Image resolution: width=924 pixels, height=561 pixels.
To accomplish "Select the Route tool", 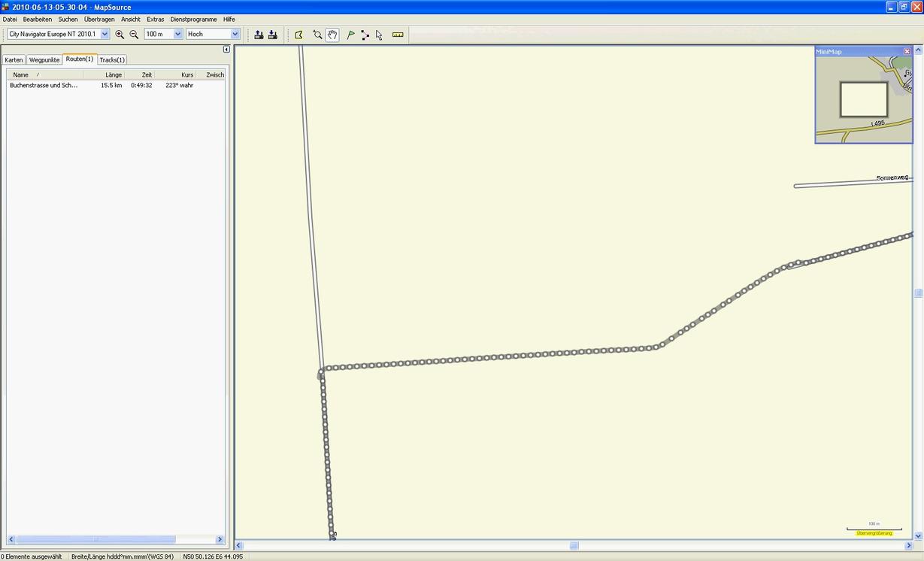I will (365, 35).
